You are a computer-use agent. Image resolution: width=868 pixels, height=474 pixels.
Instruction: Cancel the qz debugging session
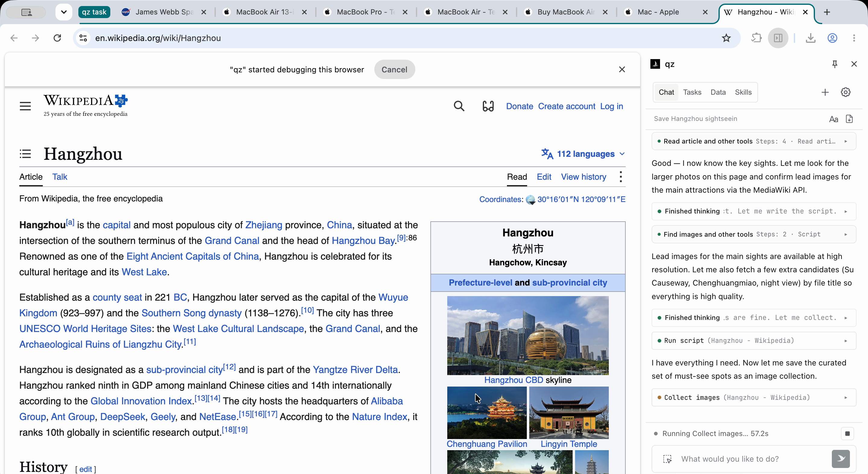tap(394, 69)
